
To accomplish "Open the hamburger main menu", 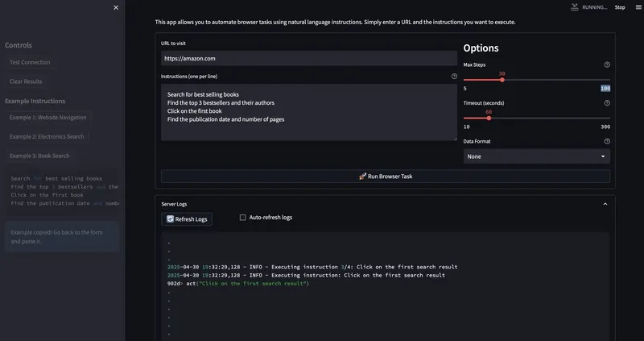I will pyautogui.click(x=638, y=7).
